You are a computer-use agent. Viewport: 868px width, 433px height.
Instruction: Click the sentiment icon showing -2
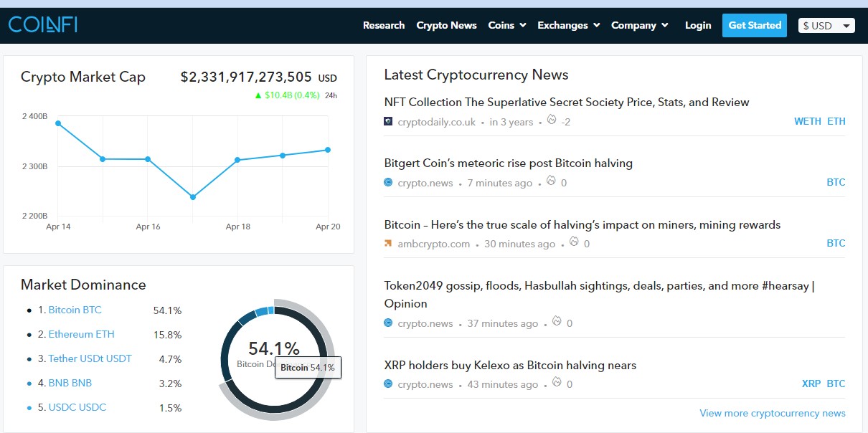click(x=552, y=120)
